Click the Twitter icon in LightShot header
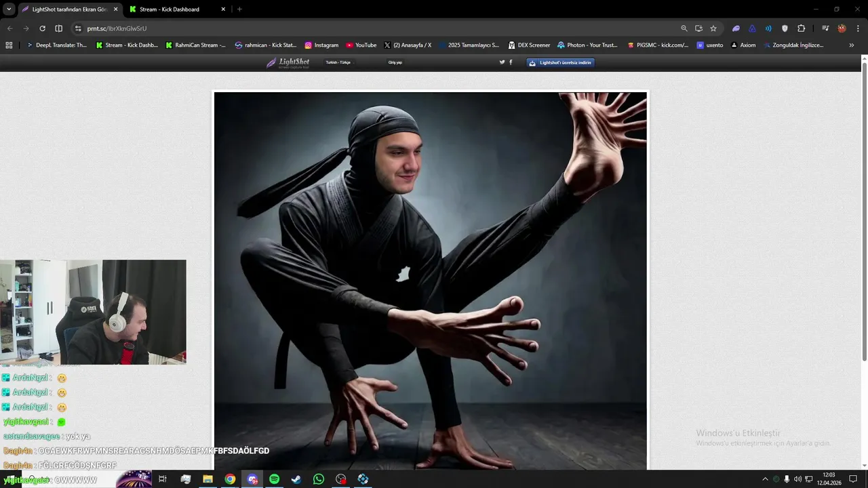The width and height of the screenshot is (868, 488). (x=502, y=62)
